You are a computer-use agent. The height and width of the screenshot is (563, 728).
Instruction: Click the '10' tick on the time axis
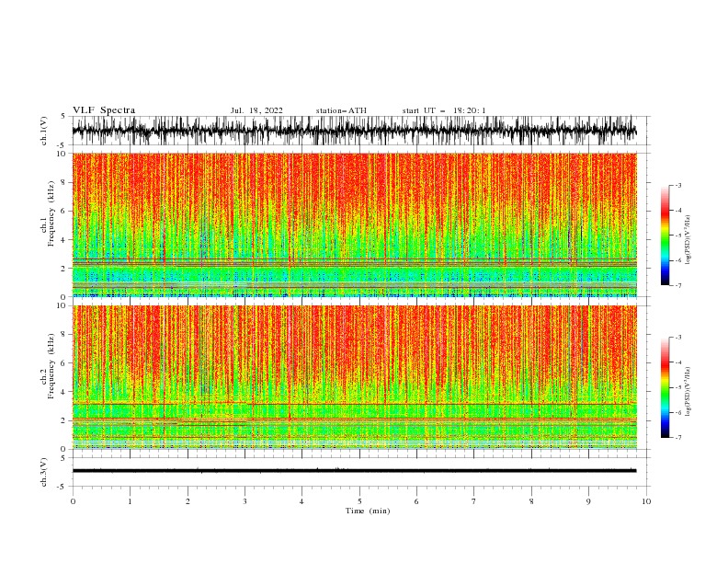coord(646,501)
